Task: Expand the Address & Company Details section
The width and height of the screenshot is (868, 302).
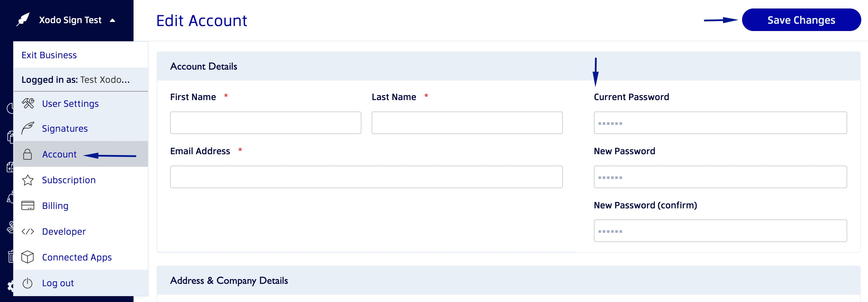Action: click(229, 280)
